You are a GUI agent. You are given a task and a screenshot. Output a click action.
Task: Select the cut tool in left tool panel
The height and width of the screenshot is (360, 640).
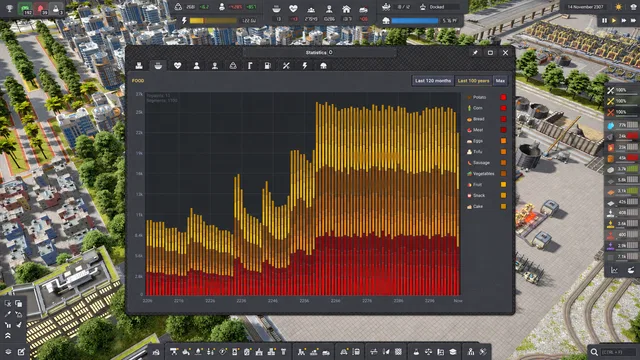[x=8, y=303]
